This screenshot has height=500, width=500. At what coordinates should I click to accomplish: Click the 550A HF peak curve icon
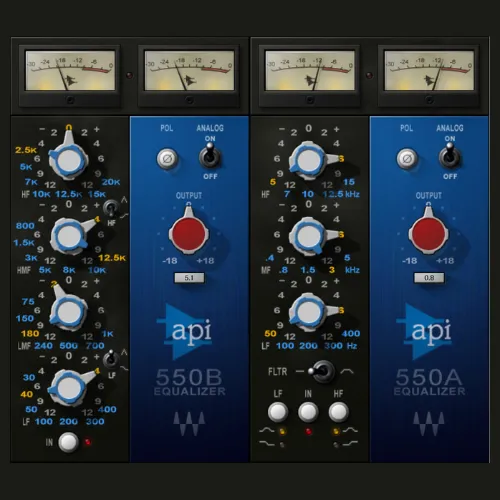[x=351, y=430]
